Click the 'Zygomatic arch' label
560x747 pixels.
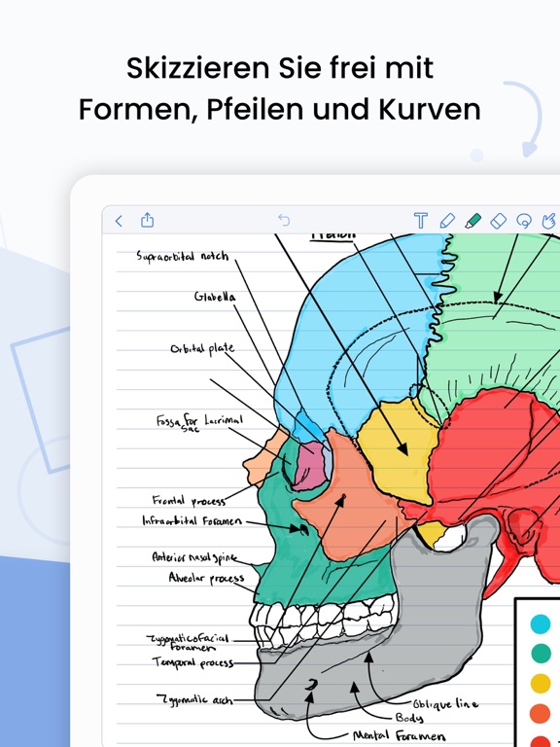pos(194,699)
